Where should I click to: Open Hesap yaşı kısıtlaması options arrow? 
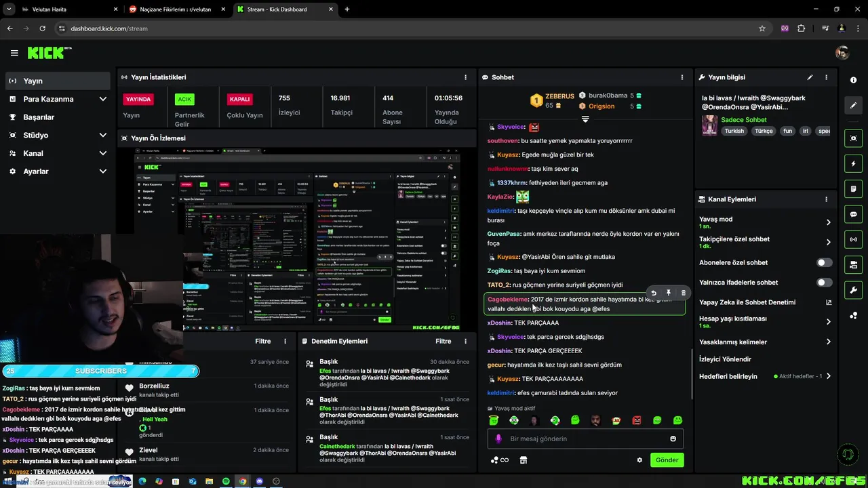click(828, 322)
